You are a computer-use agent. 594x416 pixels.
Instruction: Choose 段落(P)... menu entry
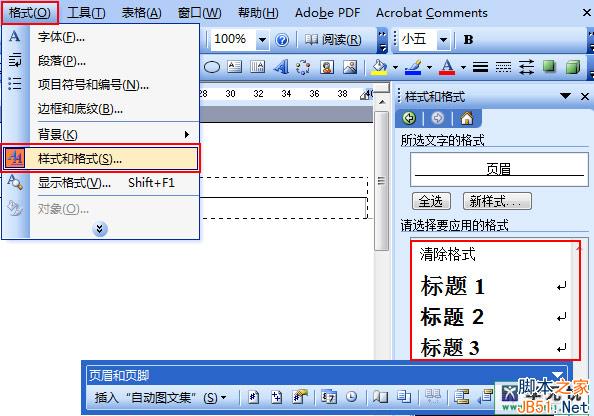[x=100, y=61]
